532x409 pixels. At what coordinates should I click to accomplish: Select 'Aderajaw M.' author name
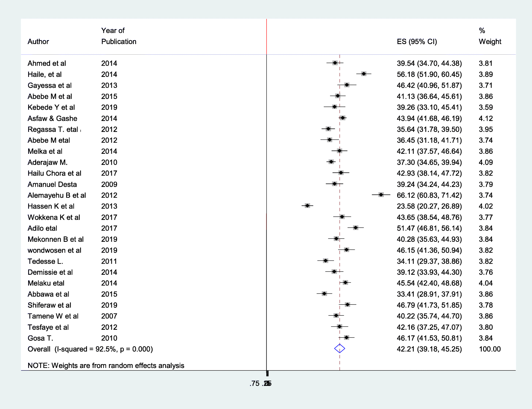48,163
